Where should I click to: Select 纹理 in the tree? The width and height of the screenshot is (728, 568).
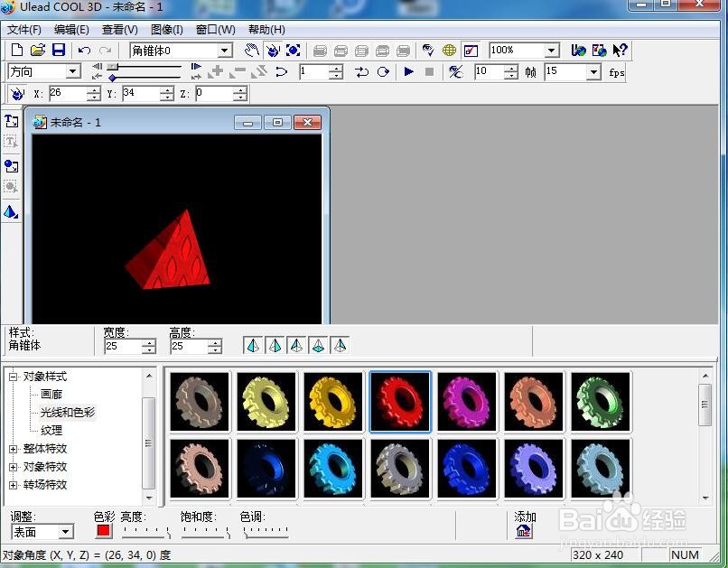pyautogui.click(x=51, y=430)
